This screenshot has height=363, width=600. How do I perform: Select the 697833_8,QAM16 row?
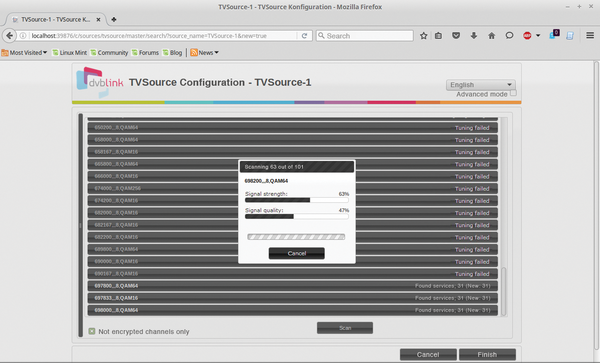(293, 298)
